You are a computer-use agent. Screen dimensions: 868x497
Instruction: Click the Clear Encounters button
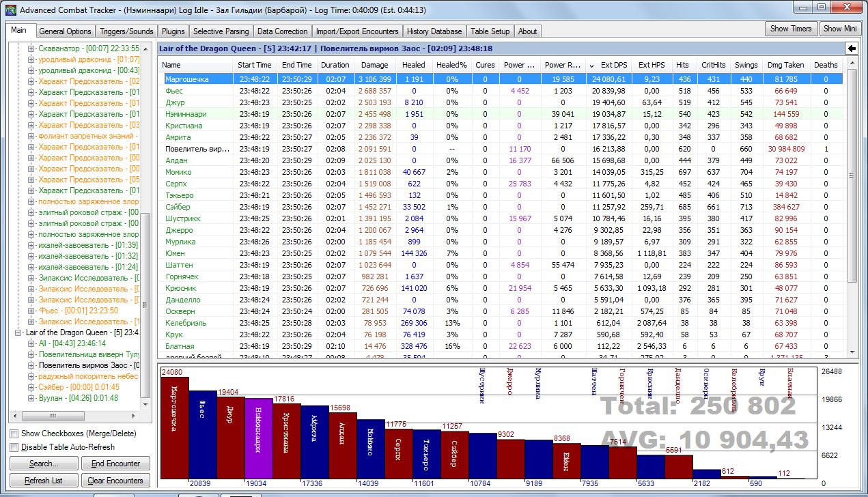(x=115, y=481)
